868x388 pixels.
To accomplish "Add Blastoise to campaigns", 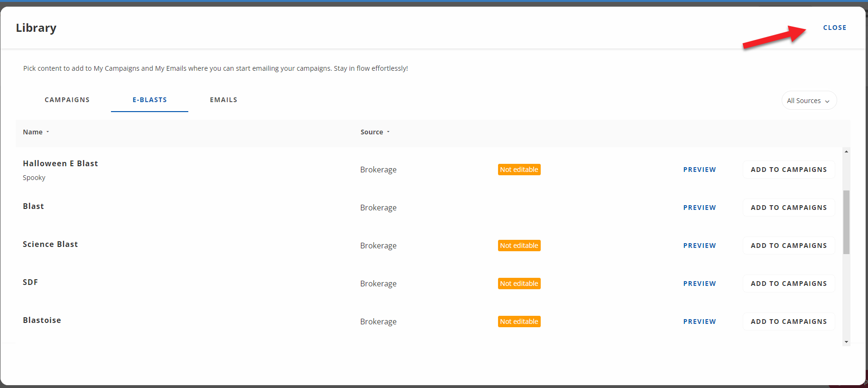I will [788, 322].
